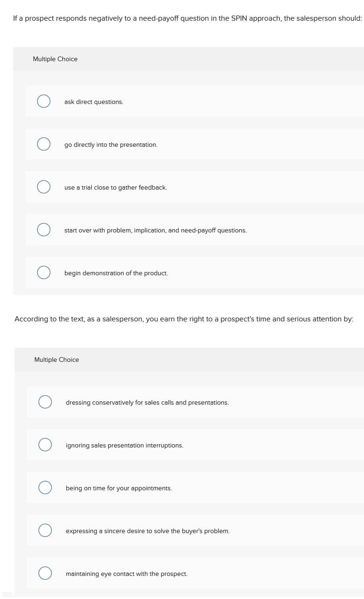
Task: Select 'maintaining eye contact with the prospect'
Action: click(45, 573)
